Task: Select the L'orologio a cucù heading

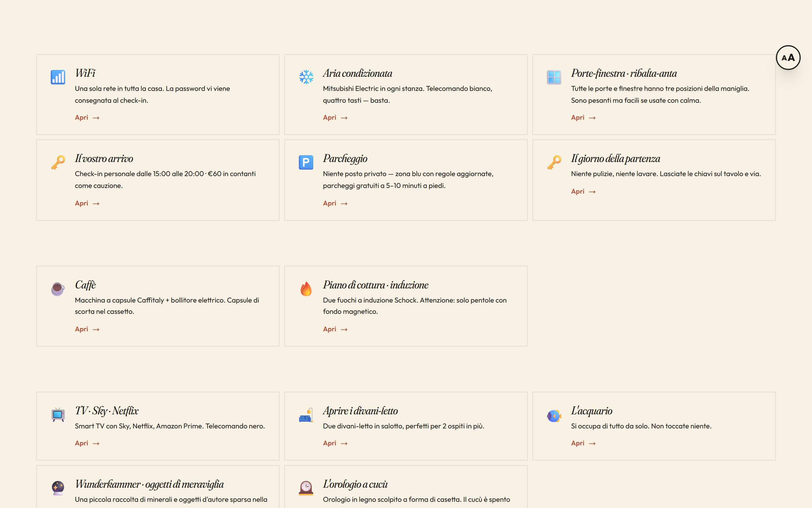Action: pos(355,484)
